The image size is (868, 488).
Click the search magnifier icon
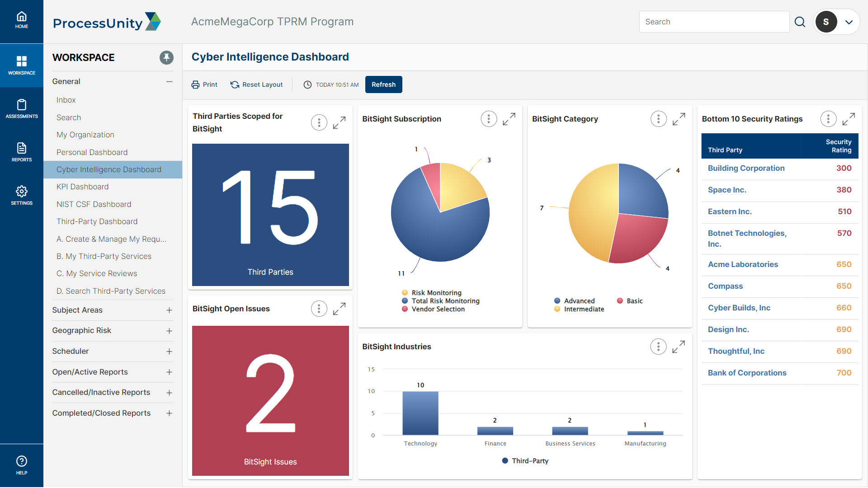tap(800, 22)
